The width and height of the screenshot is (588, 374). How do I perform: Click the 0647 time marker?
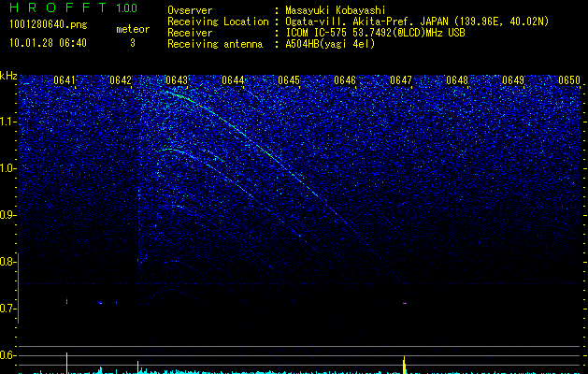click(401, 80)
